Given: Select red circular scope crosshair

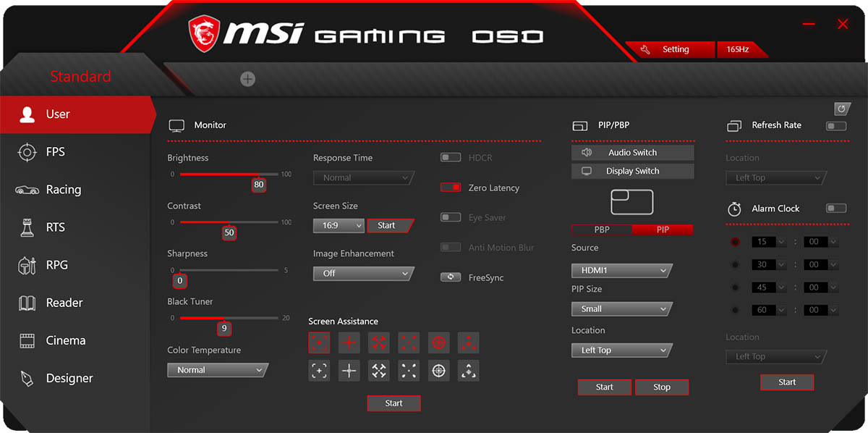Looking at the screenshot, I should [438, 342].
